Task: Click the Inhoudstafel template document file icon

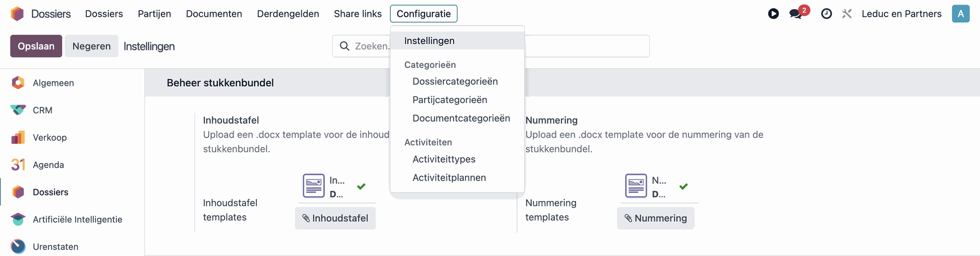Action: (x=313, y=186)
